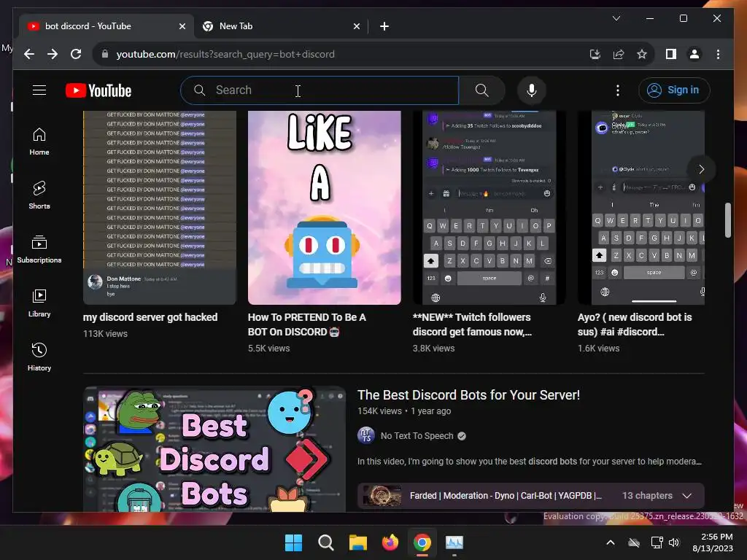Open Chrome profile icon
Image resolution: width=747 pixels, height=560 pixels.
pos(694,54)
